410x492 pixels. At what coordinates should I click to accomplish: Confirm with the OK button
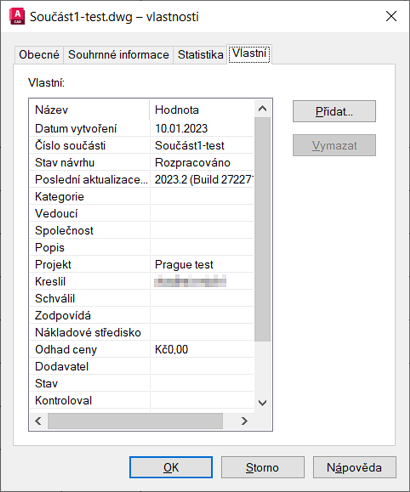pyautogui.click(x=171, y=467)
